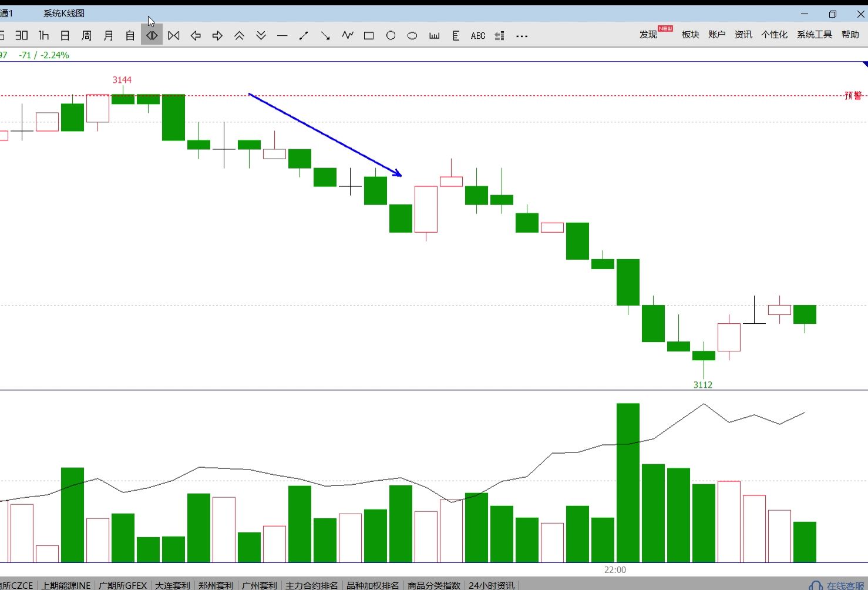Switch to the 大连套利 tab
868x590 pixels.
(x=172, y=585)
